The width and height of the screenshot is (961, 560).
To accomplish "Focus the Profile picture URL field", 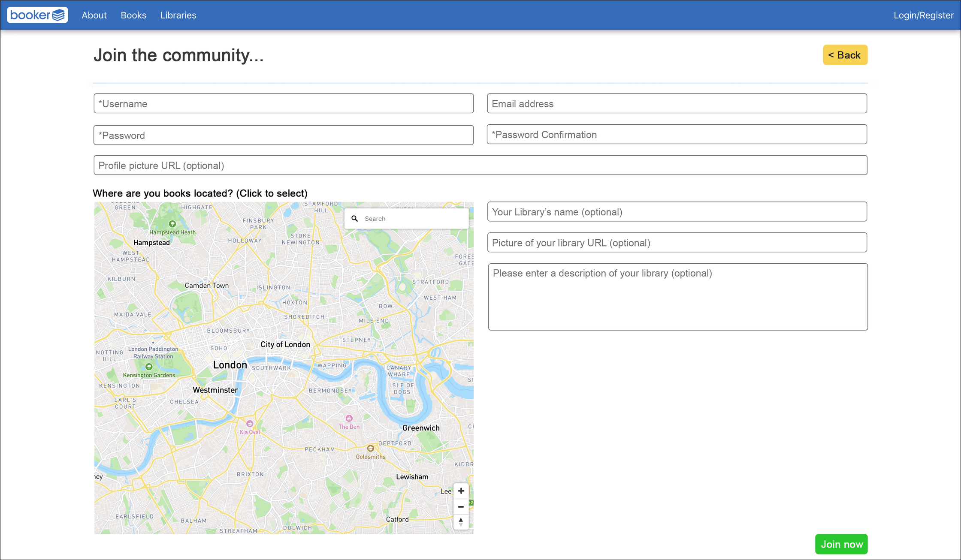I will pyautogui.click(x=480, y=166).
